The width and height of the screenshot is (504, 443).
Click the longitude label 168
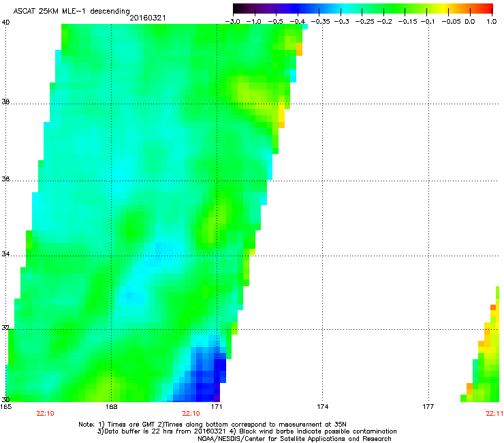(111, 407)
